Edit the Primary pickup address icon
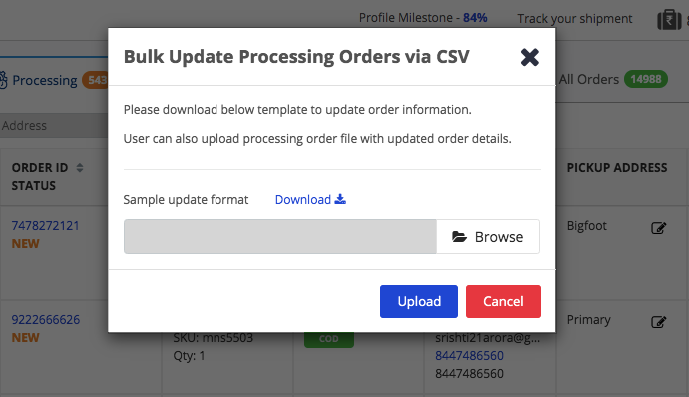 [x=658, y=322]
